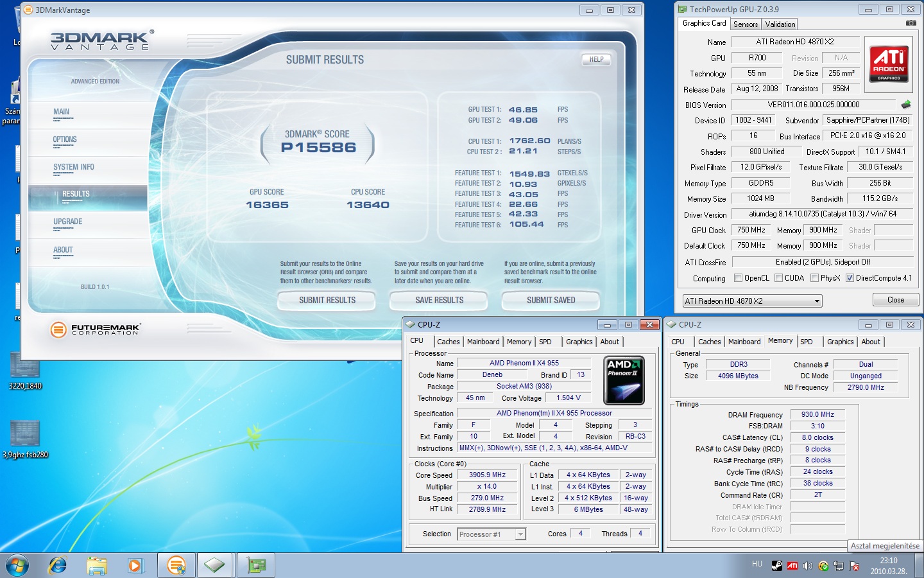Click the volume speaker icon in tray
924x578 pixels.
click(x=807, y=566)
